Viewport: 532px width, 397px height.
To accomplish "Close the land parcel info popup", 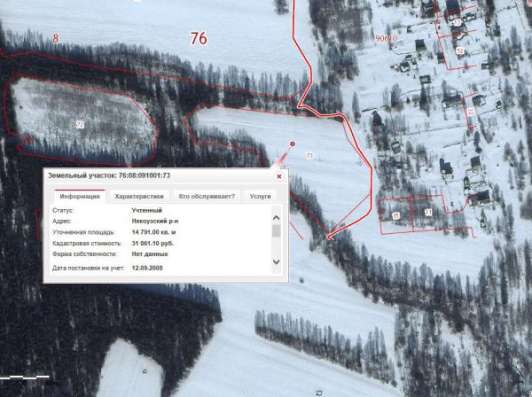I will point(279,176).
